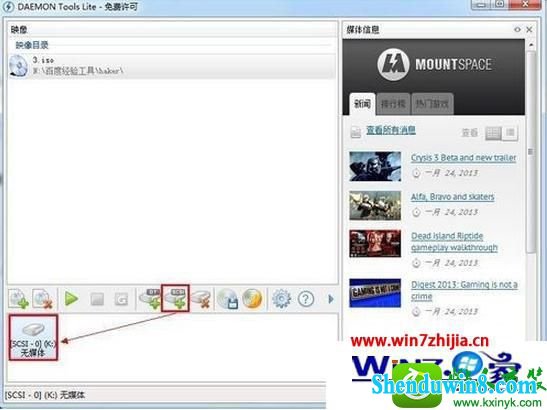Open Crysis 3 Beta and new trailer link
547x410 pixels.
tap(463, 158)
